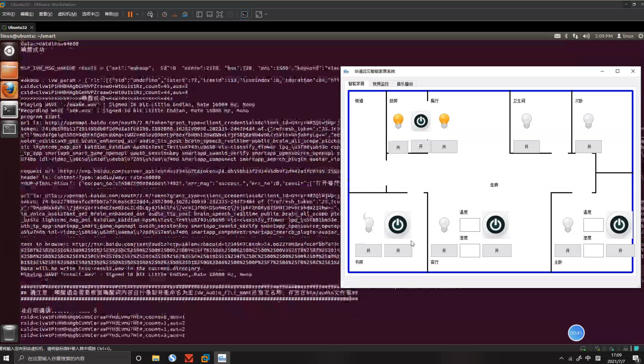Take a VMware snapshot from the toolbar
This screenshot has width=644, height=364.
pos(164,14)
